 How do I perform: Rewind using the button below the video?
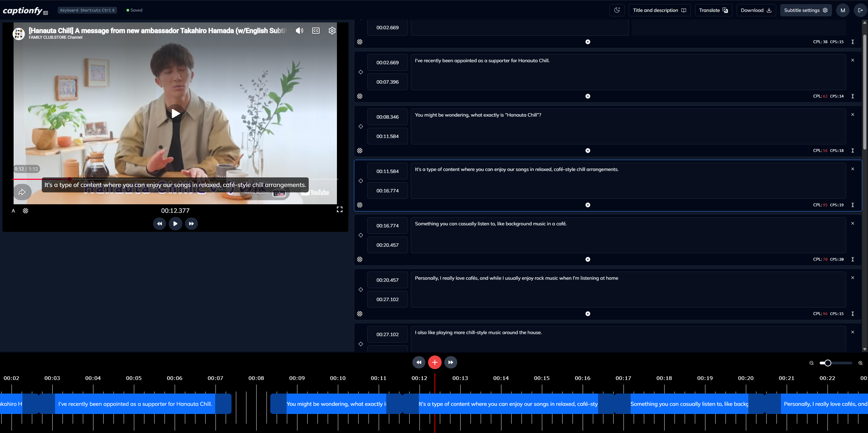pyautogui.click(x=159, y=224)
